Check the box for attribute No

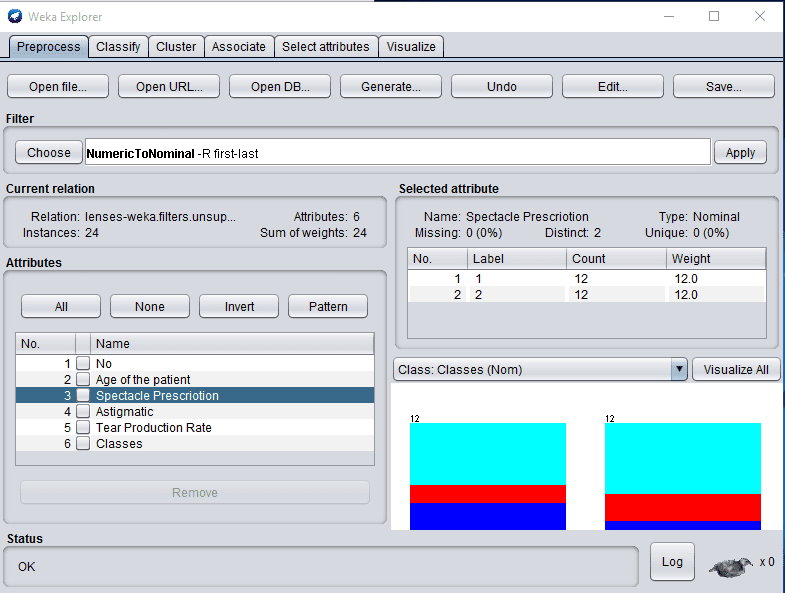(83, 363)
